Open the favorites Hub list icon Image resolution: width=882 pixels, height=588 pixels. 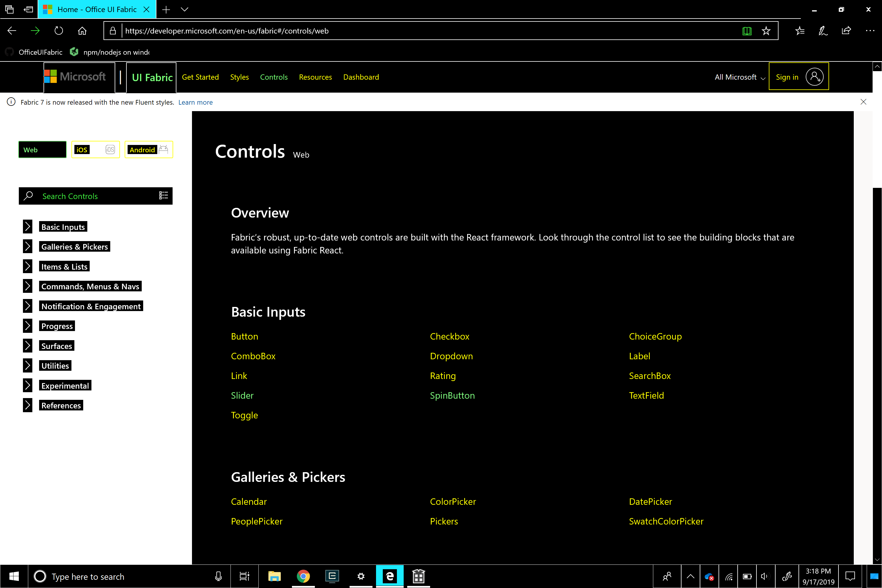(800, 31)
